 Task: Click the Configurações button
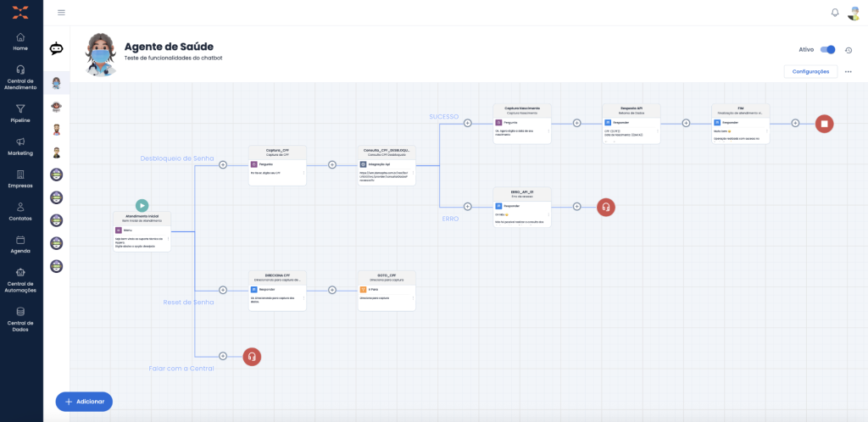pos(810,72)
